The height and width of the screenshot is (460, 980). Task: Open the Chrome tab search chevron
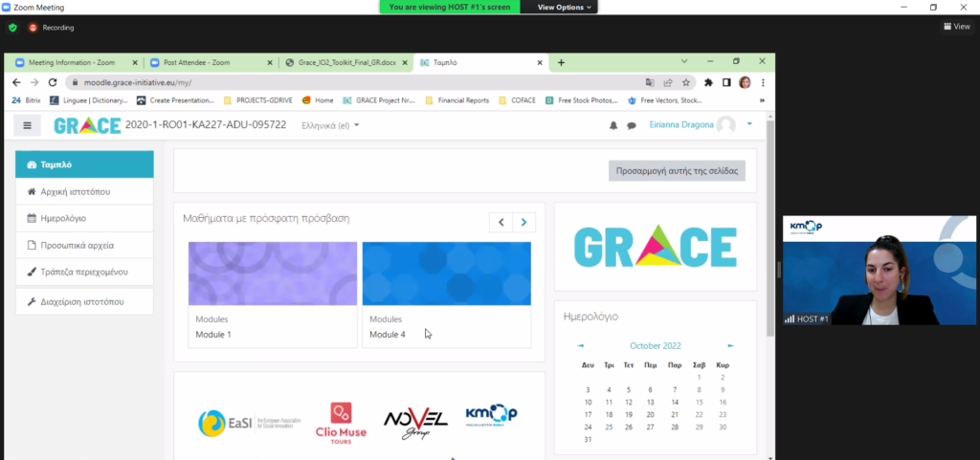[x=683, y=61]
